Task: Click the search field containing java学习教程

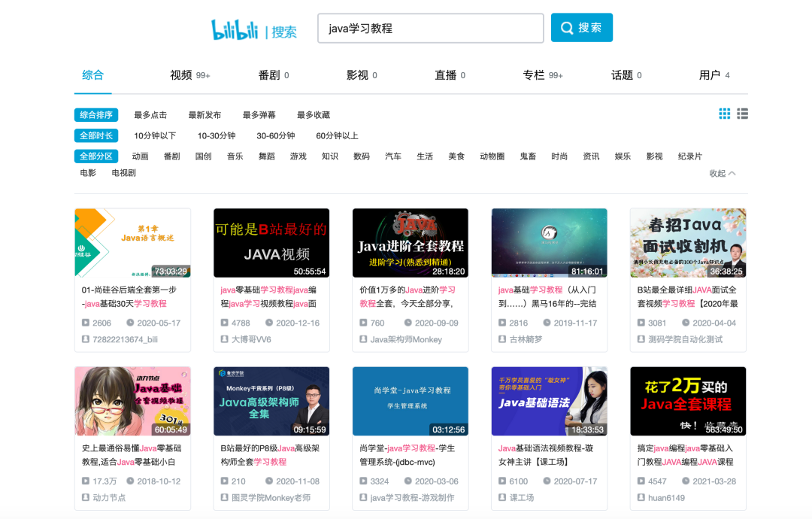Action: (430, 29)
